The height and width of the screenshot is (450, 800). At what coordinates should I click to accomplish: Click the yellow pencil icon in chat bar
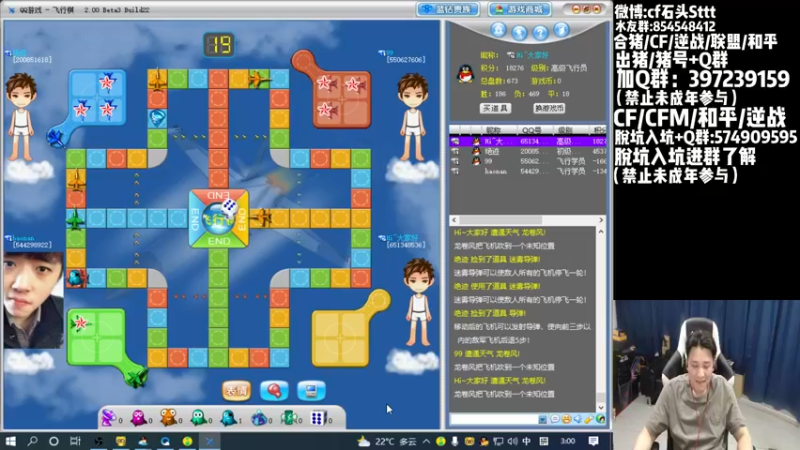click(x=589, y=419)
